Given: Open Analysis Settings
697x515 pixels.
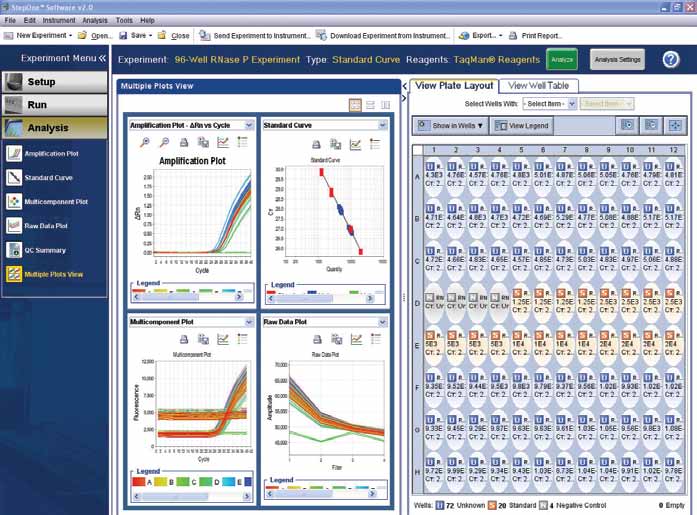Looking at the screenshot, I should [617, 60].
